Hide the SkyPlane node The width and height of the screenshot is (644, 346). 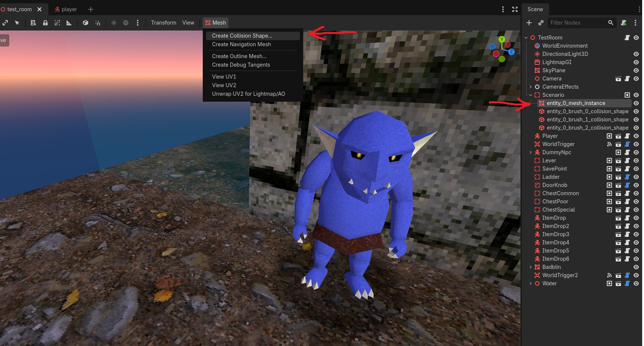[636, 70]
